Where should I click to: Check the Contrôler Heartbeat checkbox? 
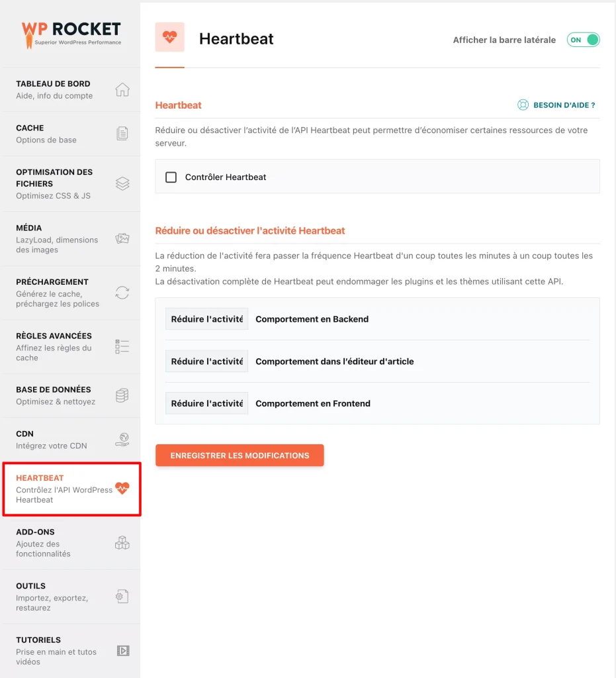tap(171, 177)
